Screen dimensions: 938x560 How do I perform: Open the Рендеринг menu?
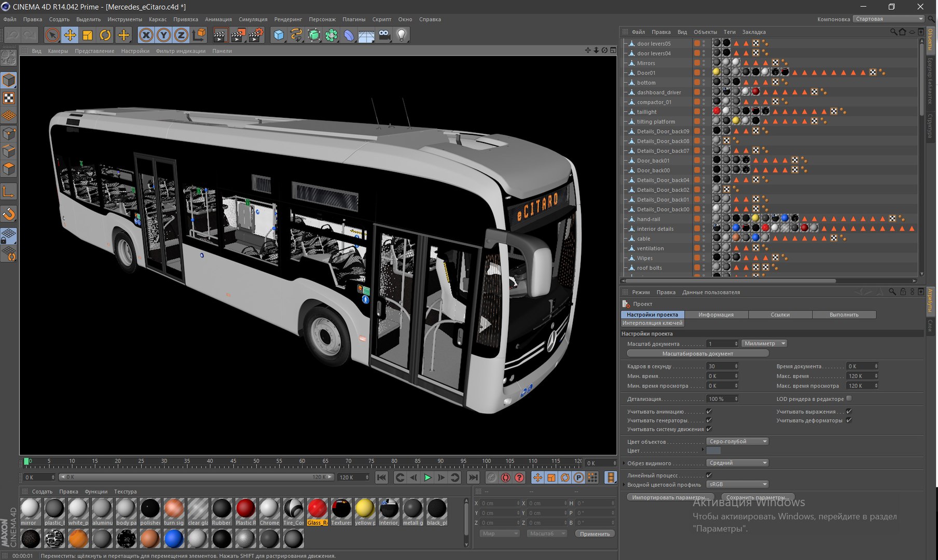pyautogui.click(x=288, y=19)
